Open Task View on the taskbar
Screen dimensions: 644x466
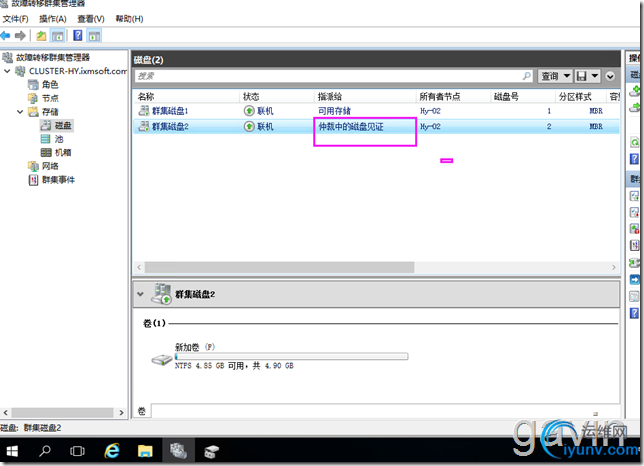pyautogui.click(x=77, y=452)
